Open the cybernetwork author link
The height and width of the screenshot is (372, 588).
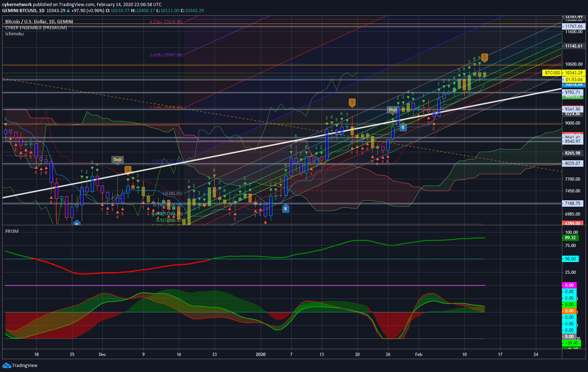(17, 5)
